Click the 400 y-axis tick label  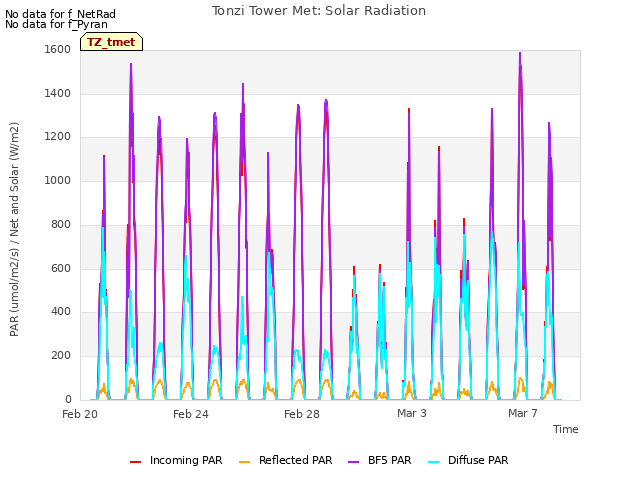(x=61, y=312)
